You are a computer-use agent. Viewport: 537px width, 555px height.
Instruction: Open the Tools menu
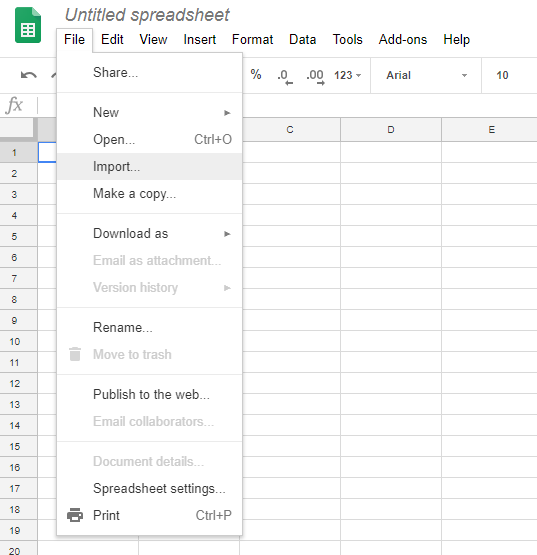click(x=348, y=39)
